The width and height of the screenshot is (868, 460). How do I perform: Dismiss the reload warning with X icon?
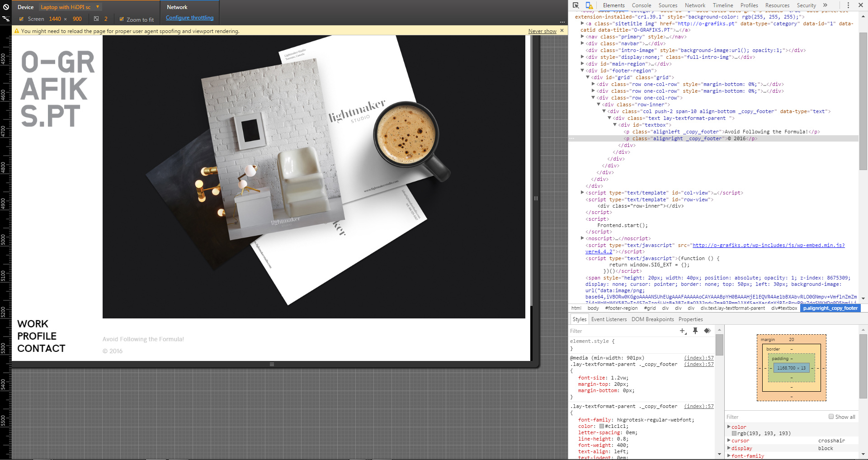tap(562, 31)
